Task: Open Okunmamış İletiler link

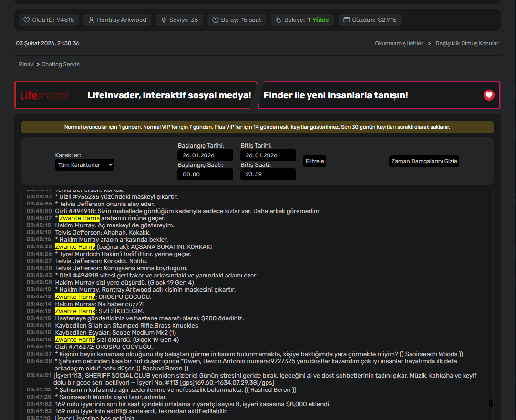Action: point(399,43)
